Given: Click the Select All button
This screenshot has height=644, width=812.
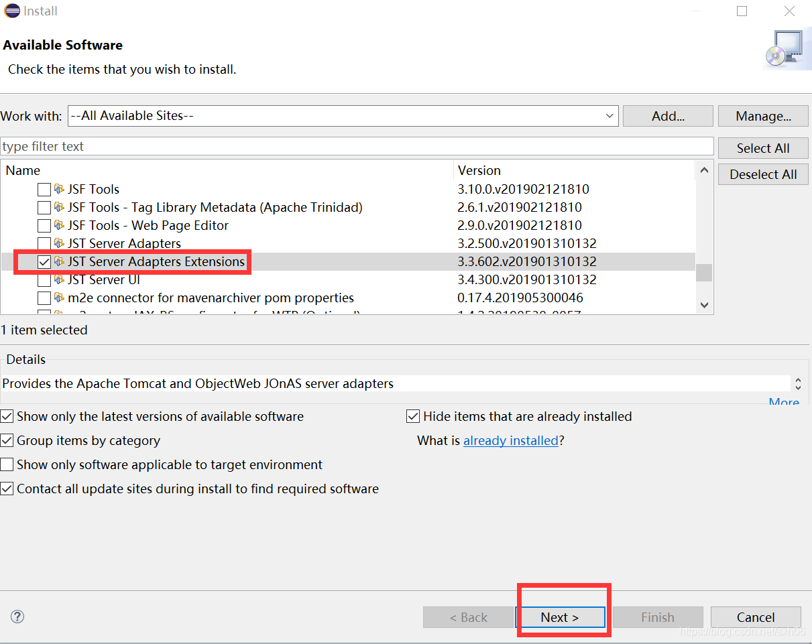Looking at the screenshot, I should pyautogui.click(x=763, y=148).
